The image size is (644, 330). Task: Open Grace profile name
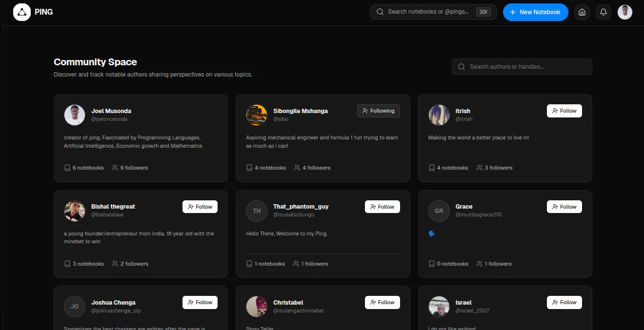point(464,207)
